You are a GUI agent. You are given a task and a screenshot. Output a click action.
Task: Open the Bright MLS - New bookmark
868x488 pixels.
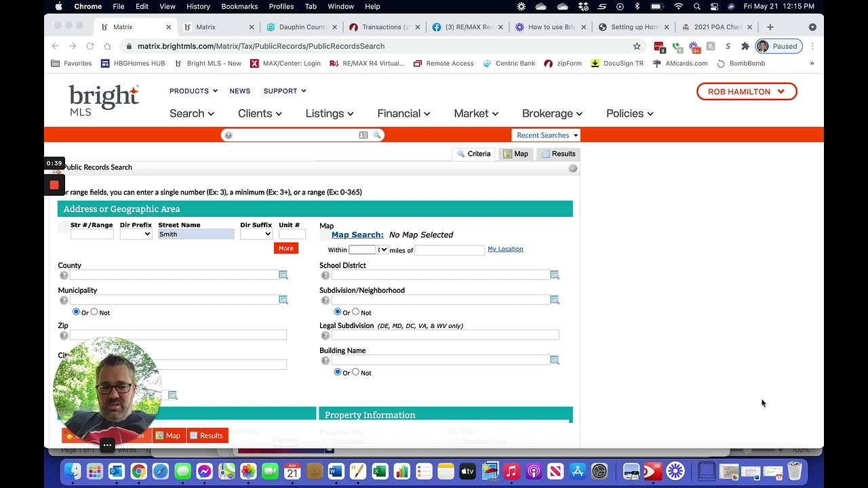point(208,63)
